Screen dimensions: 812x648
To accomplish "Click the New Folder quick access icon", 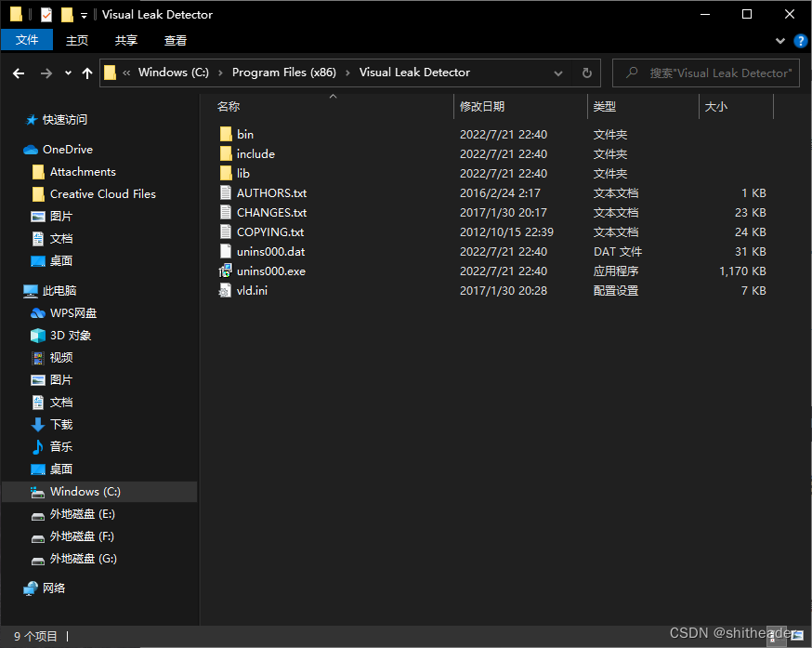I will 67,15.
